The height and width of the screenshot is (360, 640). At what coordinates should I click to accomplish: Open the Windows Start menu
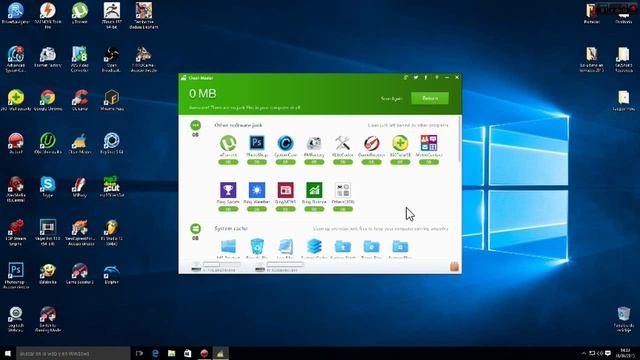[8, 353]
